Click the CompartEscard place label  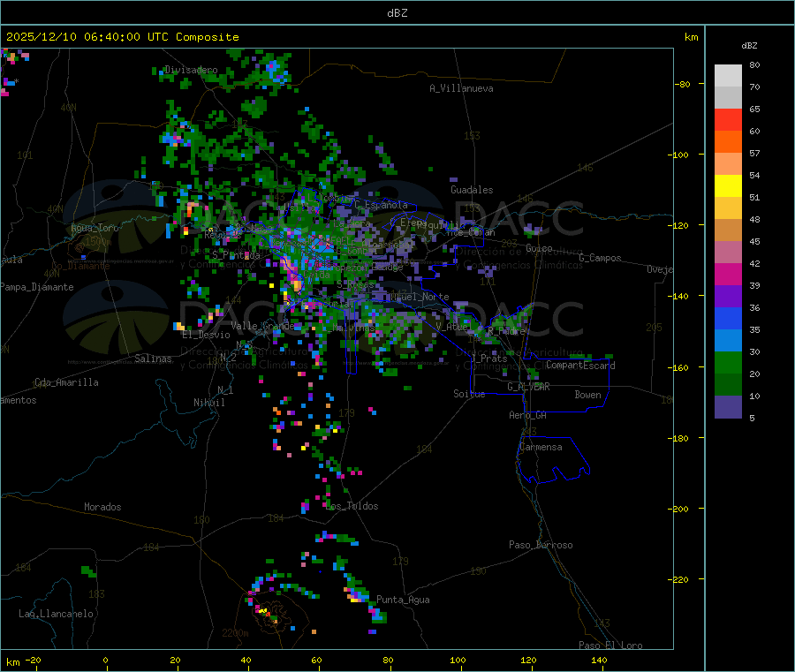pos(580,365)
